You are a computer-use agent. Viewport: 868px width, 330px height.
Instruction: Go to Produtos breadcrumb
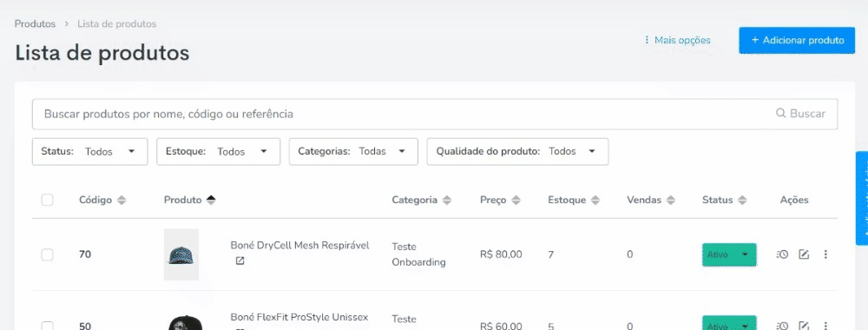pyautogui.click(x=35, y=23)
